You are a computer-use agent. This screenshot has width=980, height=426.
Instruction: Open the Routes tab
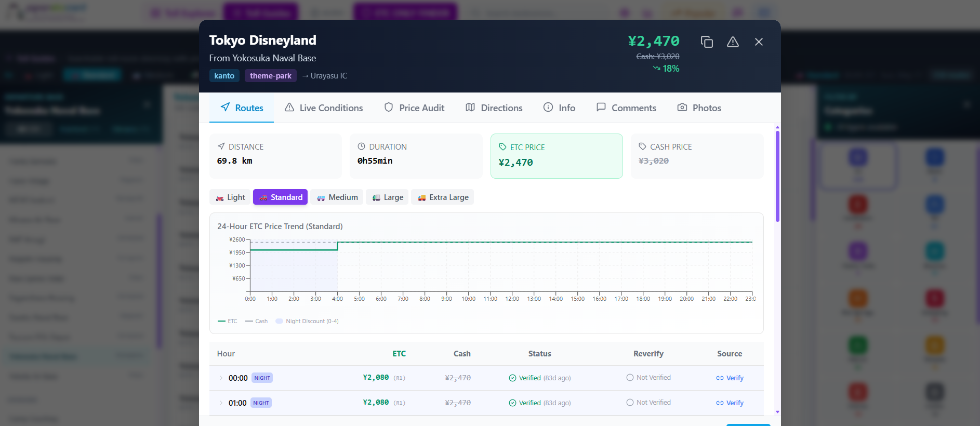point(242,108)
